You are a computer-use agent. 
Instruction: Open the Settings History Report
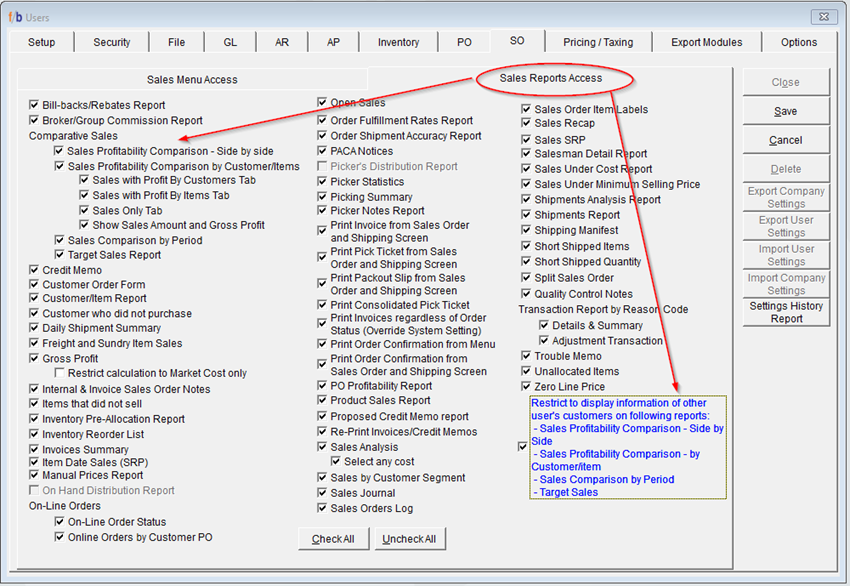(785, 312)
